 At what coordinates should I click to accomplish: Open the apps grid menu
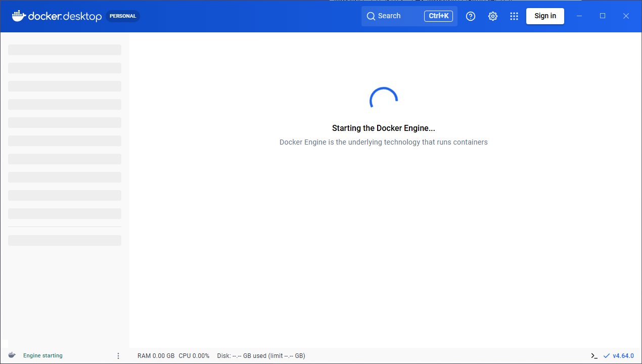point(514,16)
